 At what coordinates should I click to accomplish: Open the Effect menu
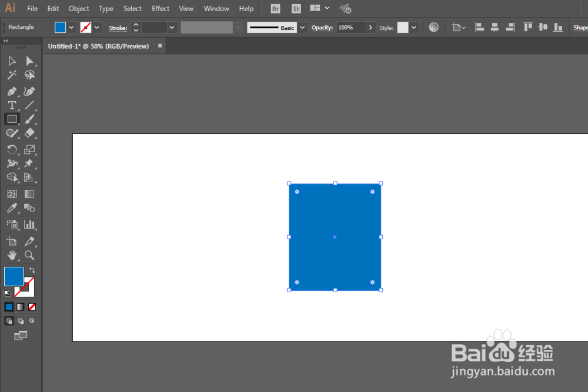(161, 8)
